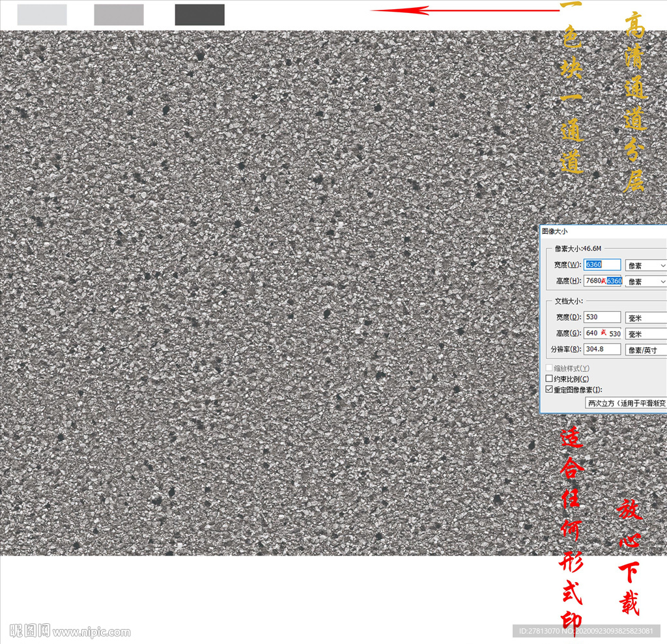Open the document width 毫米 unit dropdown
Image resolution: width=667 pixels, height=644 pixels.
point(646,318)
